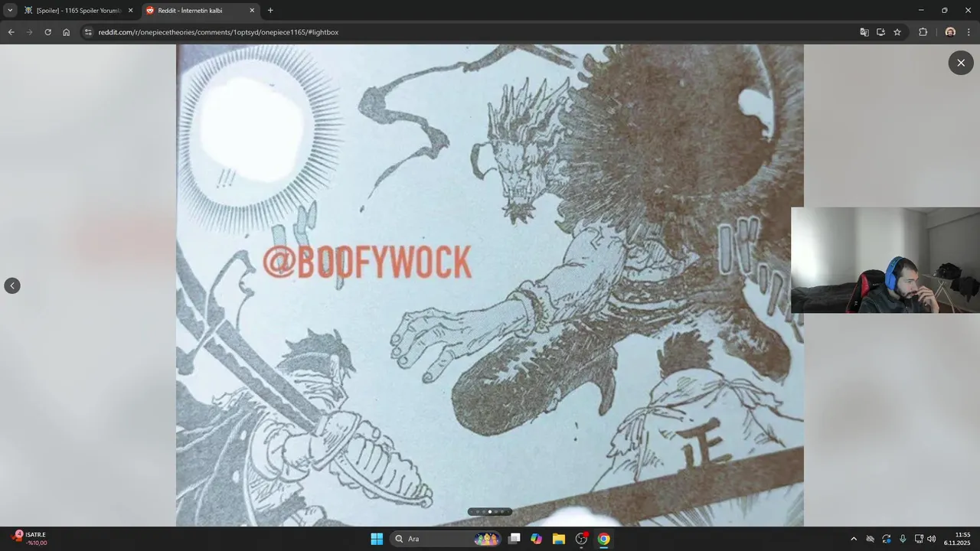Open the Chrome profile avatar
Viewport: 980px width, 551px height.
point(950,32)
